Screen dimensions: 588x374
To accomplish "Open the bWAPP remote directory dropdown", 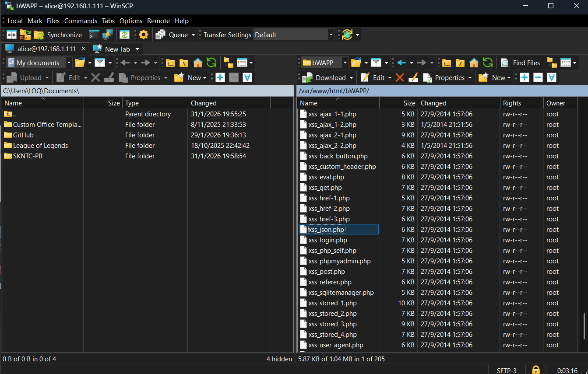I will (345, 63).
